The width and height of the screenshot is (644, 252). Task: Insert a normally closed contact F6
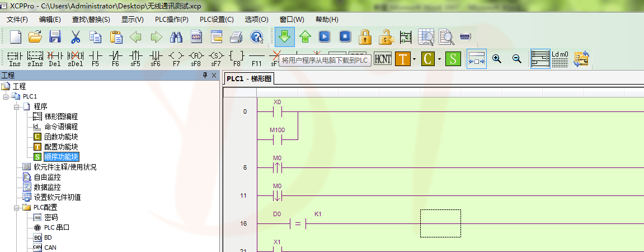pos(115,59)
